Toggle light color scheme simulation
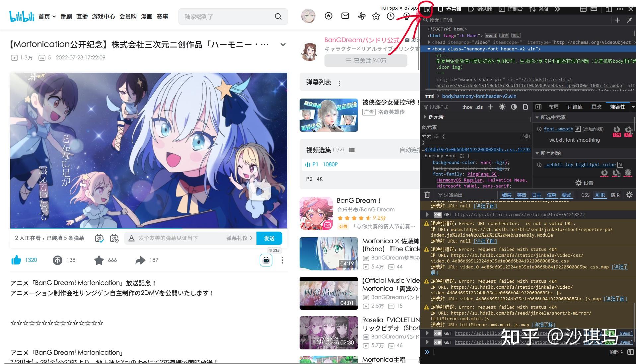The width and height of the screenshot is (636, 364). click(502, 107)
